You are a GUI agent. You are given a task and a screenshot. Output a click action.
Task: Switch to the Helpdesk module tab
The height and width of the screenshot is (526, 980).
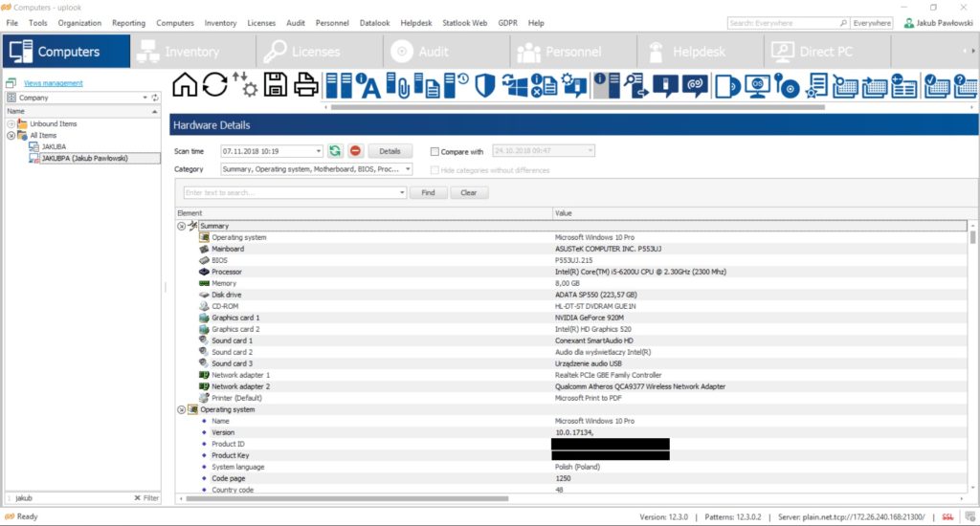(x=700, y=52)
